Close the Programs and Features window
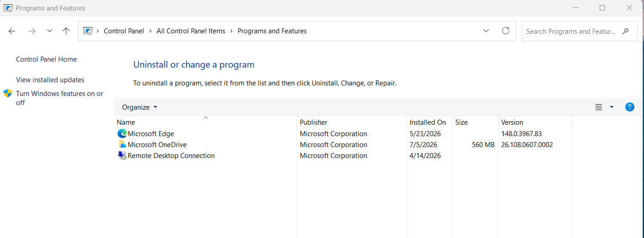 [x=629, y=8]
